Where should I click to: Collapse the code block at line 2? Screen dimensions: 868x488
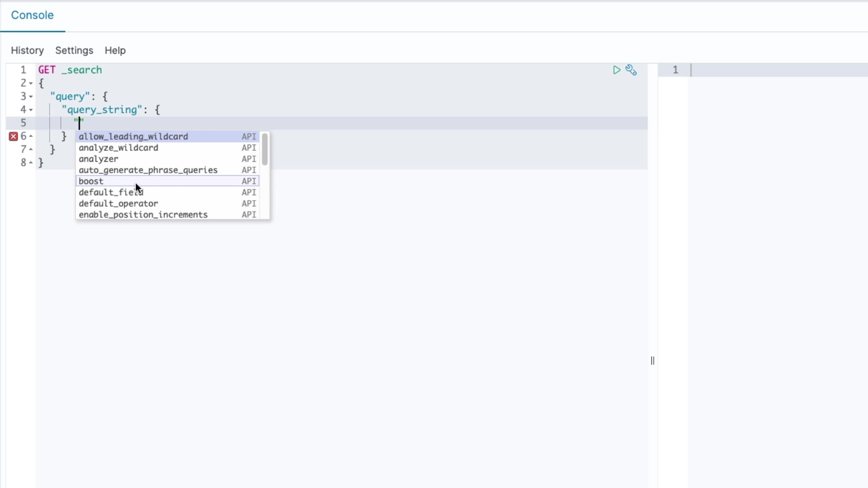(31, 84)
